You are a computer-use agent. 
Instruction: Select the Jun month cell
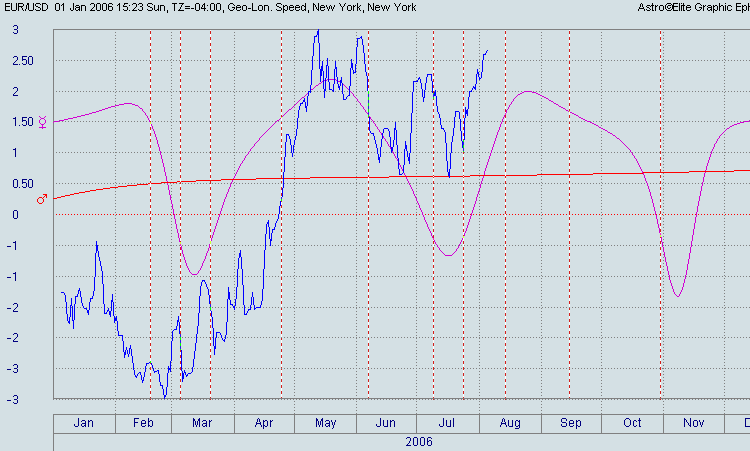pyautogui.click(x=386, y=424)
